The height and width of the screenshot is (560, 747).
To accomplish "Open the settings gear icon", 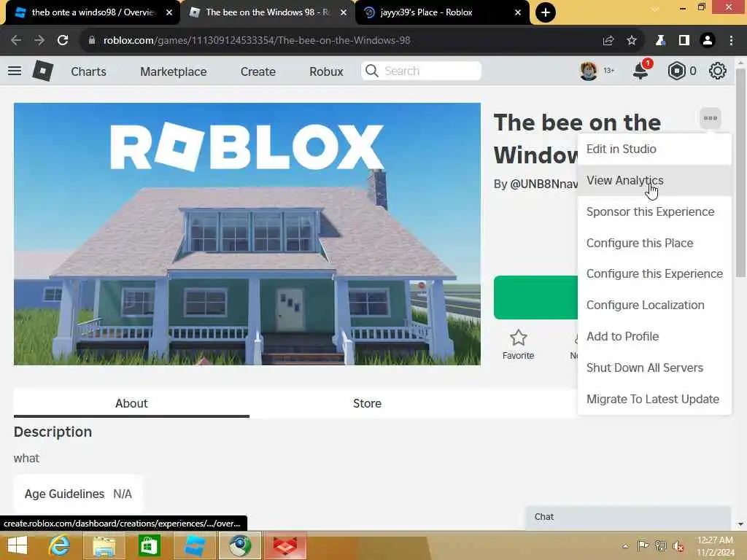I will 718,71.
